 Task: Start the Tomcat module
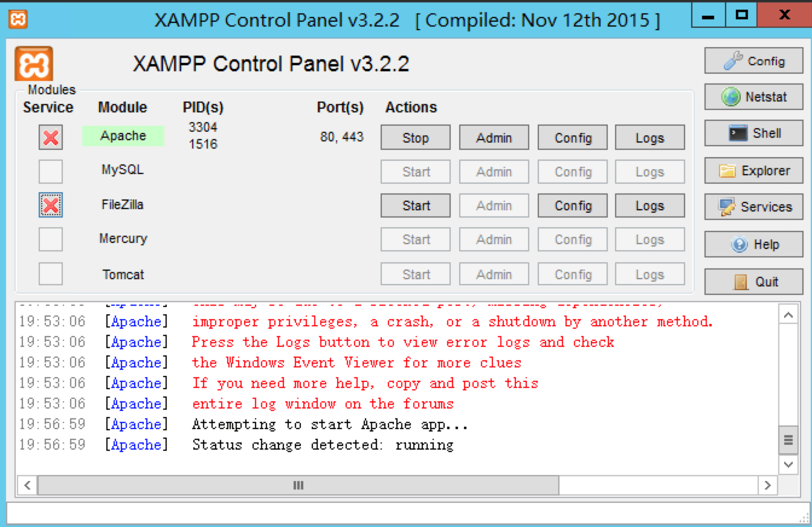click(x=415, y=274)
